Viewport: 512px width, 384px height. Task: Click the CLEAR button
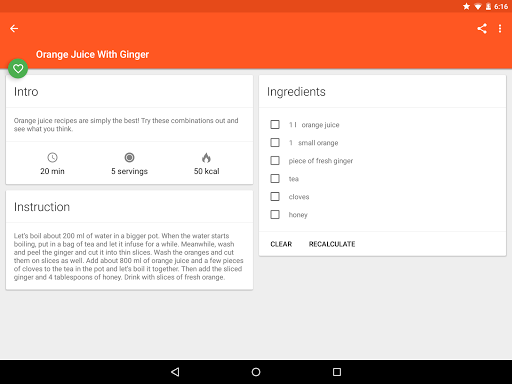281,244
